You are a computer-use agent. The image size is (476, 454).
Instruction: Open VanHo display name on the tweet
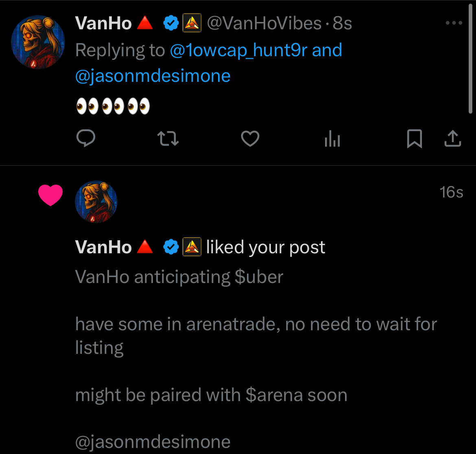click(103, 24)
